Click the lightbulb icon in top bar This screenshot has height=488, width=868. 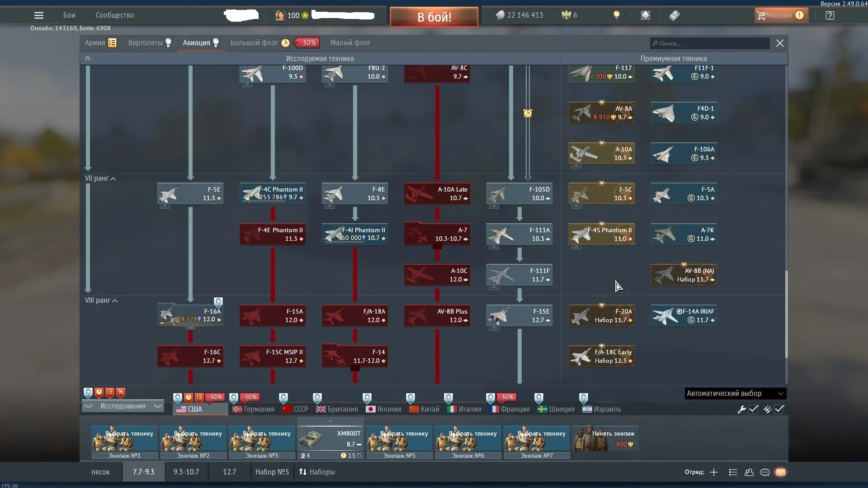click(616, 15)
